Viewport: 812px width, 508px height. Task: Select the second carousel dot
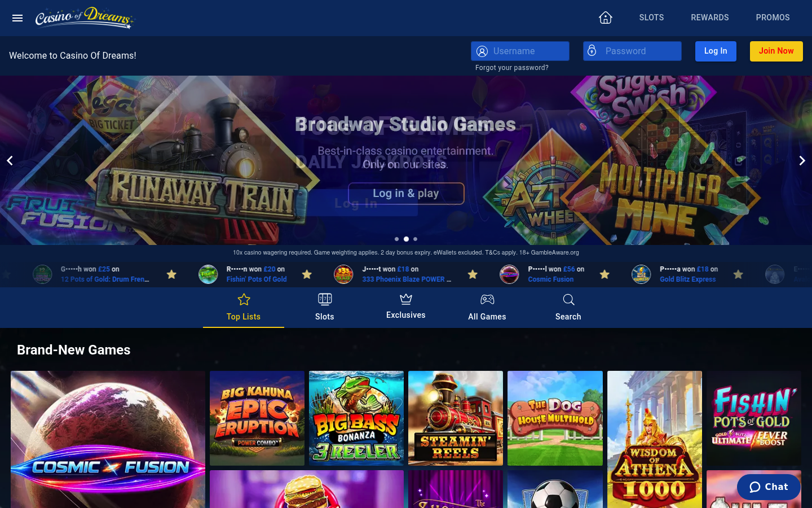click(406, 239)
